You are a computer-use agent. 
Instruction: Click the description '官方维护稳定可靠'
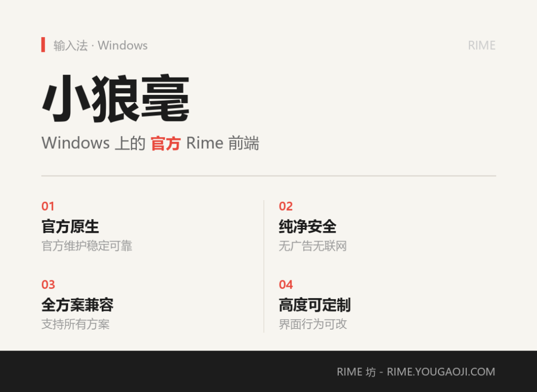(87, 246)
